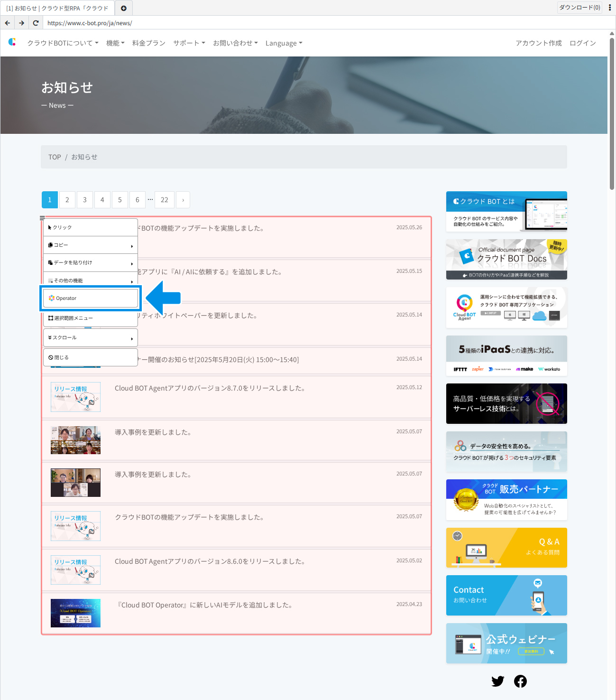The image size is (616, 700).
Task: Open the Language dropdown
Action: [284, 43]
